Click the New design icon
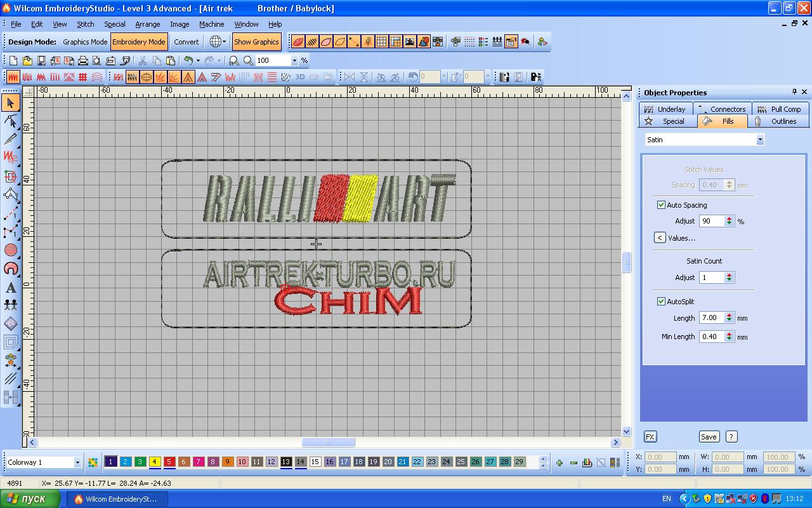The height and width of the screenshot is (508, 812). (x=13, y=60)
